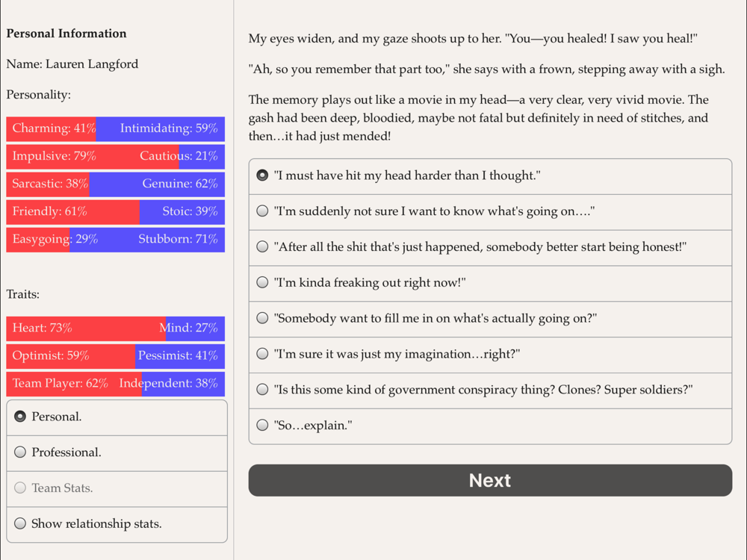The width and height of the screenshot is (747, 560).
Task: Pick the government conspiracy clones option
Action: coord(490,390)
